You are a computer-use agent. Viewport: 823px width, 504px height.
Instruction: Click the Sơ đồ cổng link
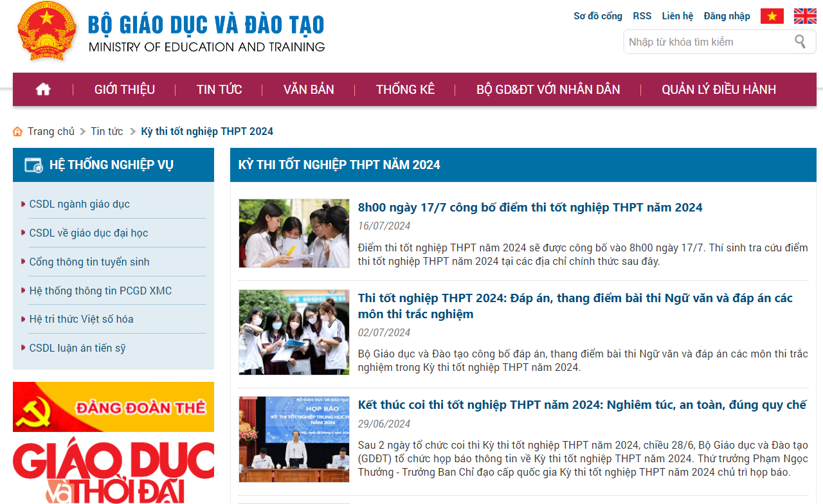pos(598,16)
